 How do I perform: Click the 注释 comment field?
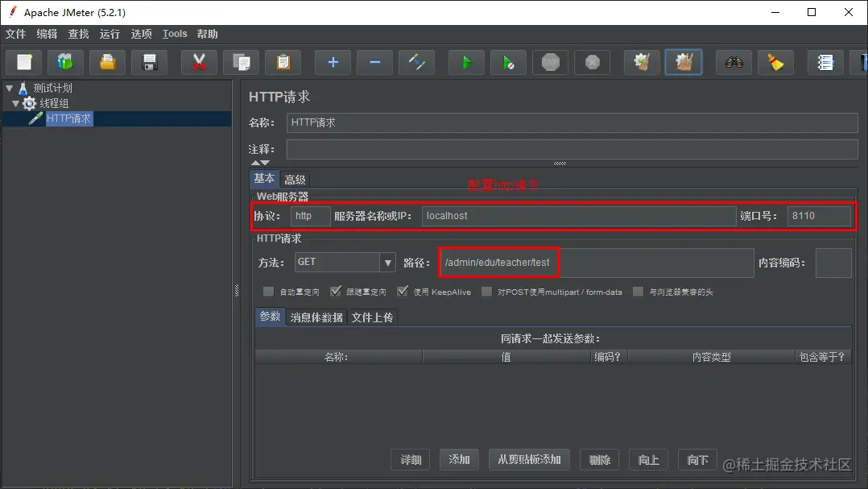pos(572,149)
